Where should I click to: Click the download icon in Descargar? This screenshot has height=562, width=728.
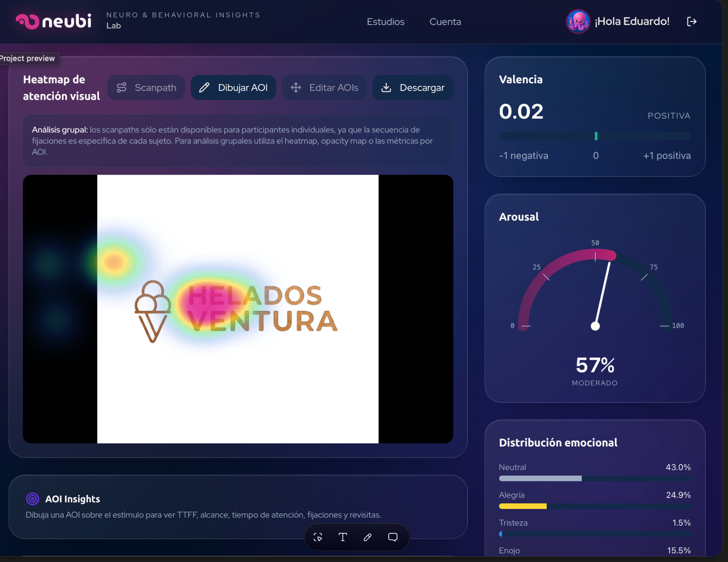point(386,88)
